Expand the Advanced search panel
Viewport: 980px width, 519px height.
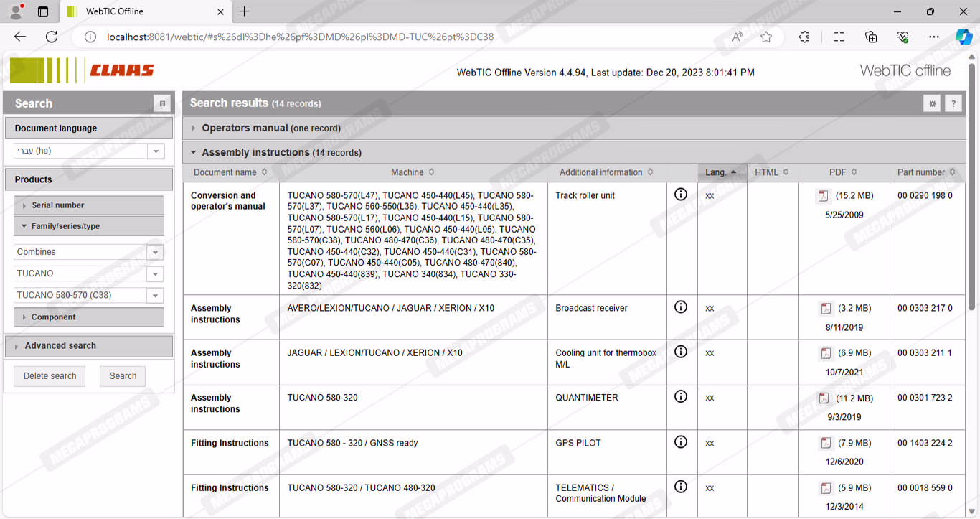click(x=60, y=346)
